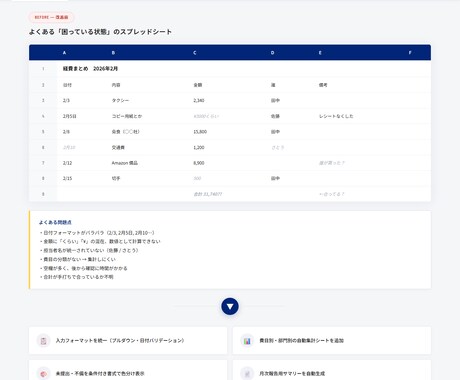Select column header C in the spreadsheet

(x=195, y=53)
